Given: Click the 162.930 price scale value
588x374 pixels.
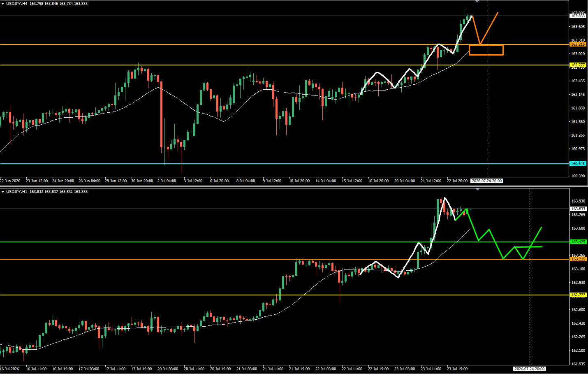Looking at the screenshot, I should tap(578, 283).
